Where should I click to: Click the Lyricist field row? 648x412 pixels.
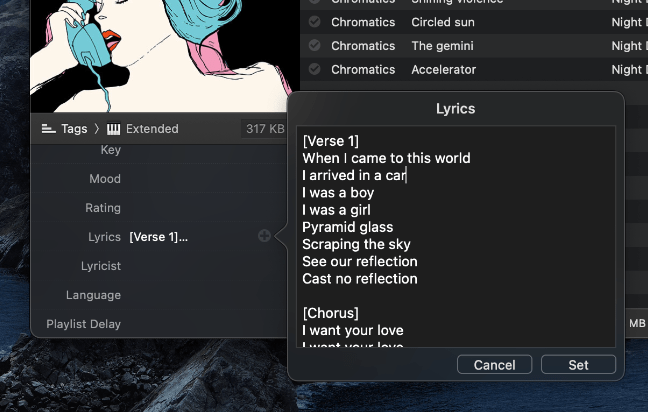click(159, 266)
